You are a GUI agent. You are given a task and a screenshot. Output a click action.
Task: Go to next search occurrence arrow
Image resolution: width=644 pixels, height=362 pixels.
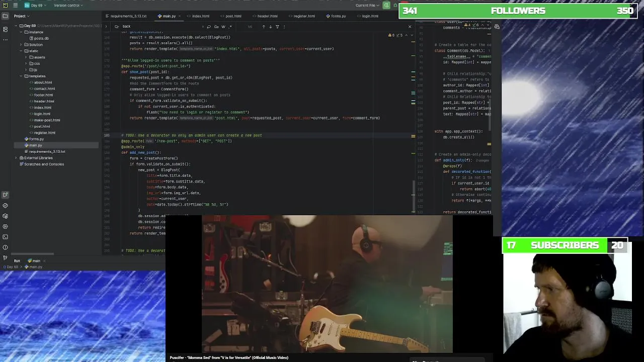[270, 27]
